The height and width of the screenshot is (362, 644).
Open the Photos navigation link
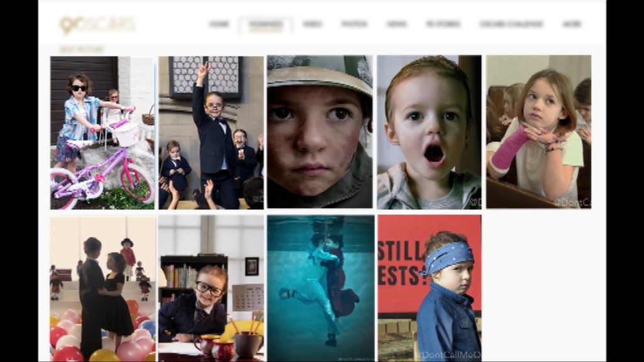pyautogui.click(x=354, y=25)
